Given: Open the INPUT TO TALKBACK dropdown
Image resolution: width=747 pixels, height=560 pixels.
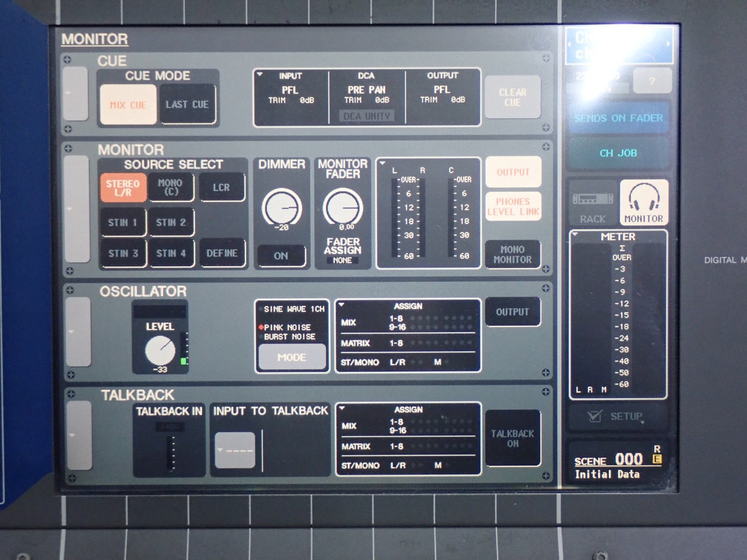Looking at the screenshot, I should click(x=235, y=450).
